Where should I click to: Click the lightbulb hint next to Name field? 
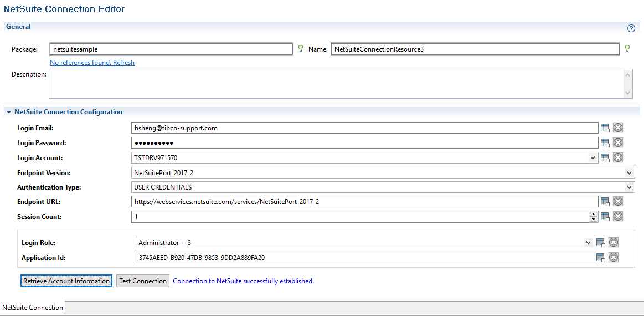click(627, 49)
